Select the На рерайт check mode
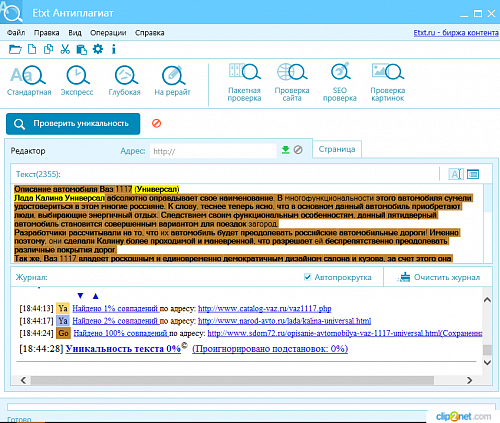500x423 pixels. [172, 81]
